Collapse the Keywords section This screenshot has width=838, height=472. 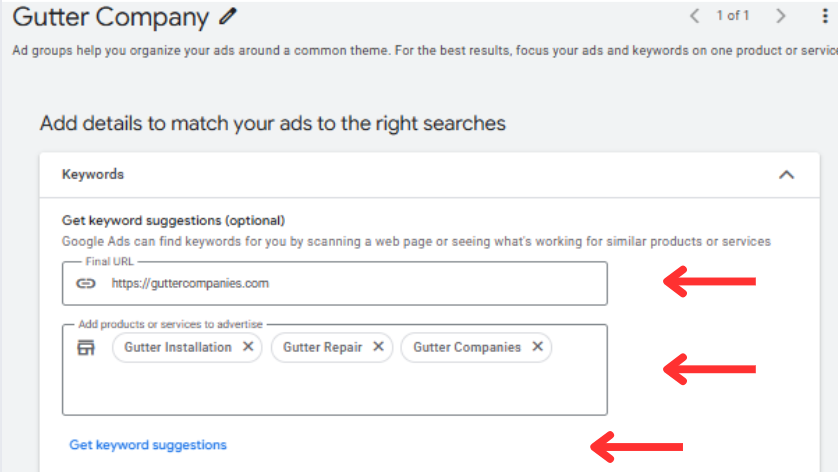tap(786, 175)
